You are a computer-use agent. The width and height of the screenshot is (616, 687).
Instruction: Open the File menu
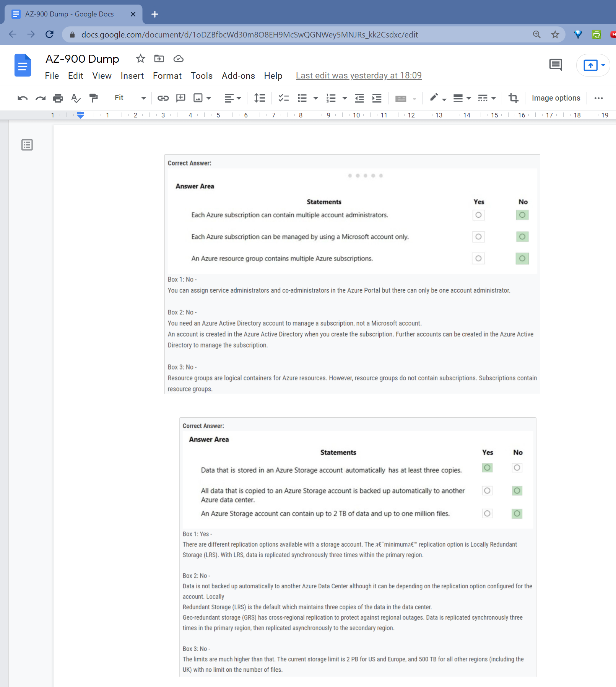(x=52, y=76)
